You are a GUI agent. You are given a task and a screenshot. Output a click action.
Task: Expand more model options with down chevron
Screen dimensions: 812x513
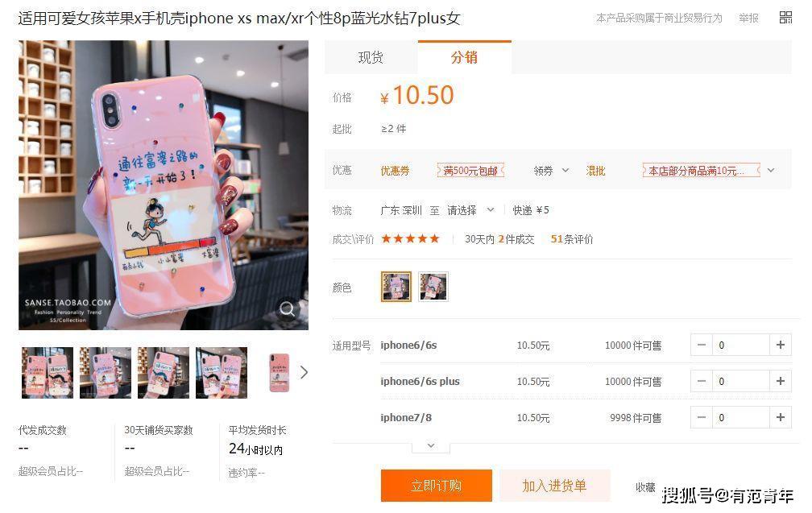coord(431,445)
